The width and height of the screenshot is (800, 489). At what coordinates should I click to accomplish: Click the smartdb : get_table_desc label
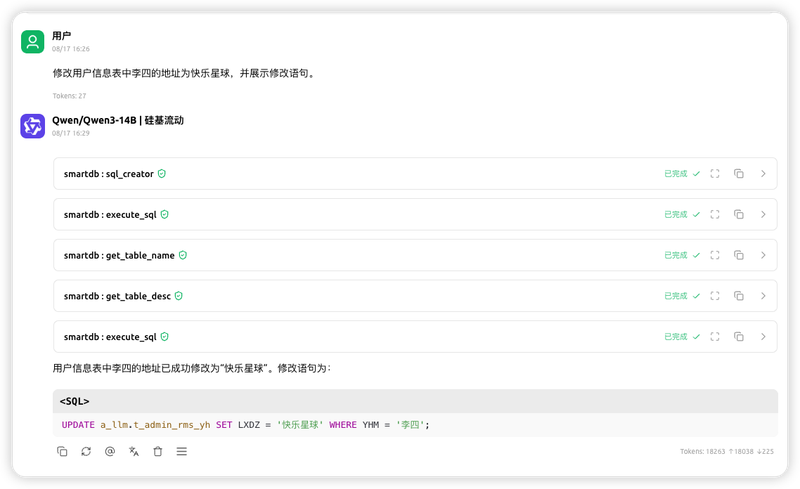coord(117,297)
